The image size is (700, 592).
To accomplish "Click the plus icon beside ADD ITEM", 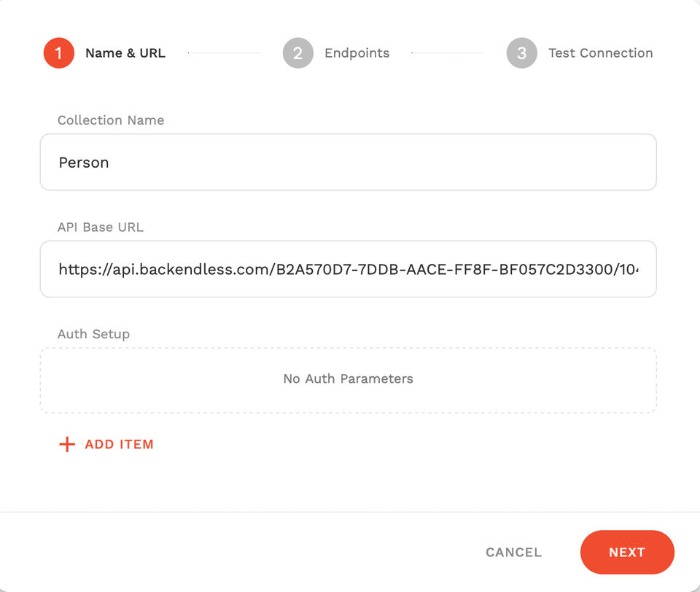I will point(67,444).
